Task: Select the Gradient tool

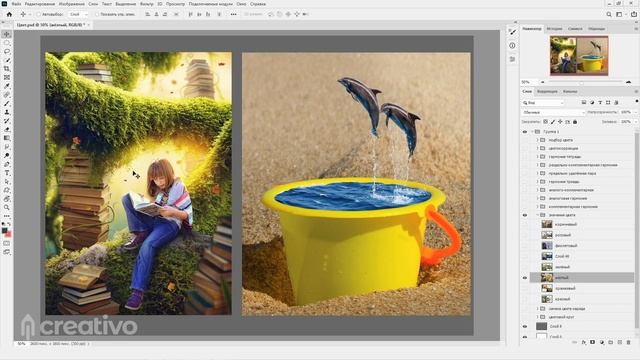Action: [7, 138]
